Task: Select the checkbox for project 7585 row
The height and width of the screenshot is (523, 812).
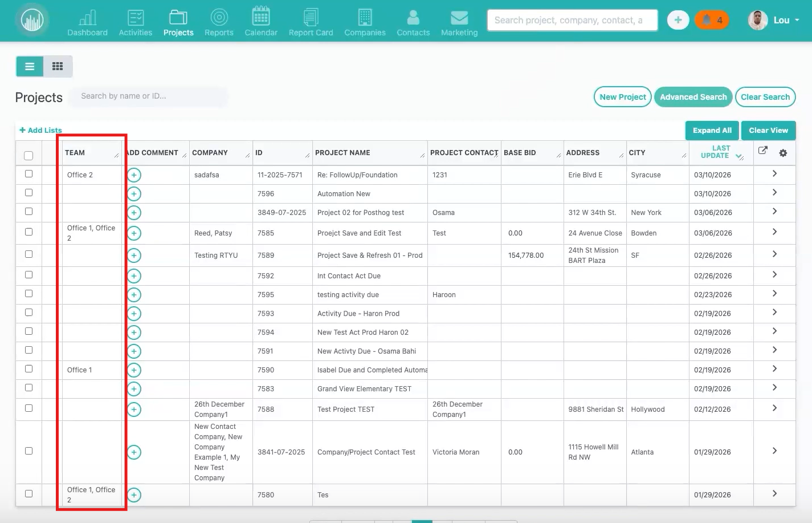Action: click(x=28, y=232)
